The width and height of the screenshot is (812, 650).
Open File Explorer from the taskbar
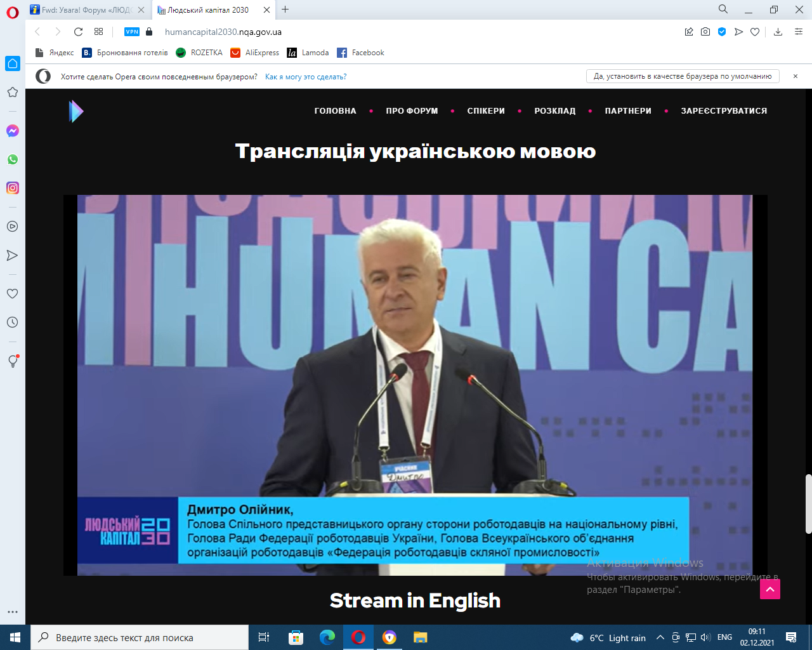(420, 637)
